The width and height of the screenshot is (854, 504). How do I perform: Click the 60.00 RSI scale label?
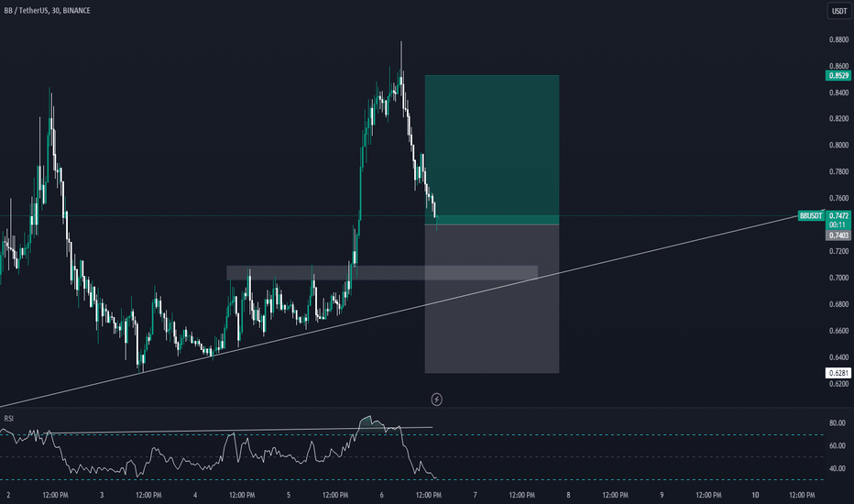[x=838, y=445]
